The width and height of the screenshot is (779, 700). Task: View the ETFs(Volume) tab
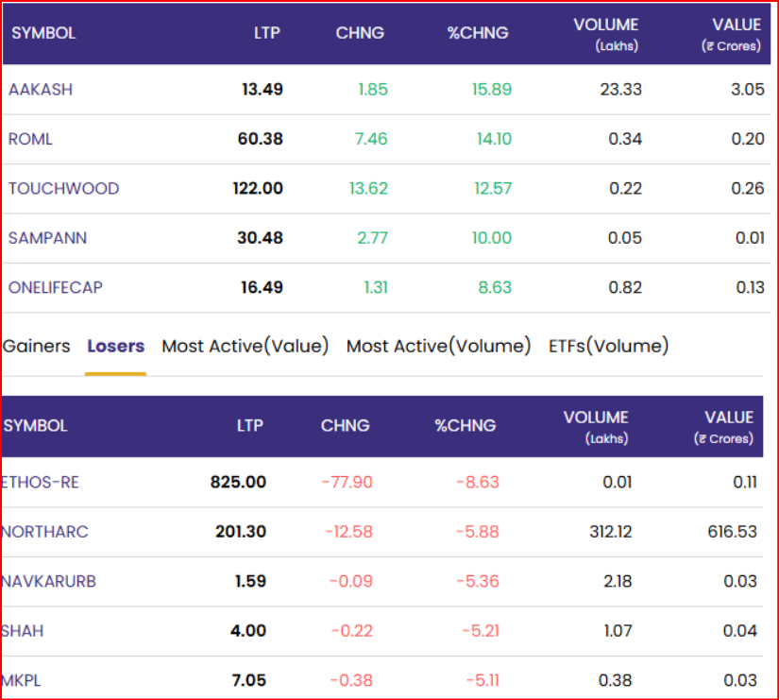pos(608,347)
